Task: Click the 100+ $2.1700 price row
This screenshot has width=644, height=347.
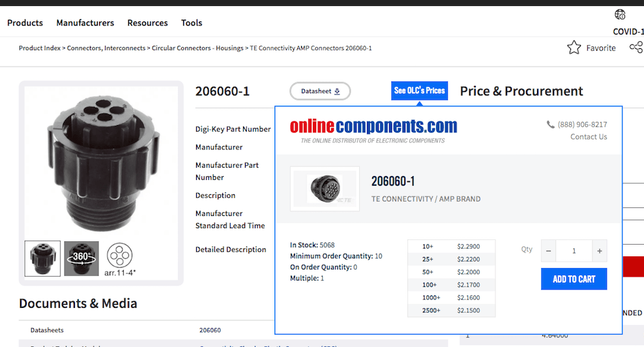Action: [451, 284]
